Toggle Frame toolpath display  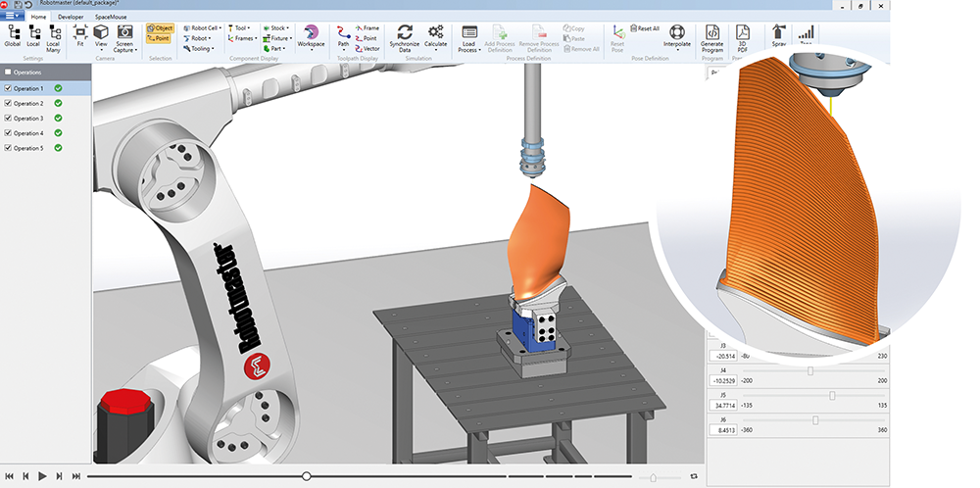click(367, 28)
